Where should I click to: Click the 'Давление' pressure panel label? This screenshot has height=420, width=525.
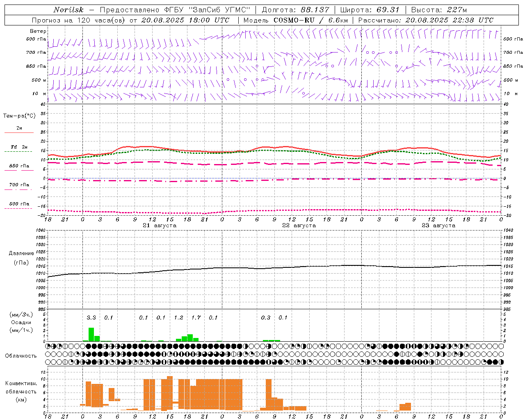(x=21, y=253)
